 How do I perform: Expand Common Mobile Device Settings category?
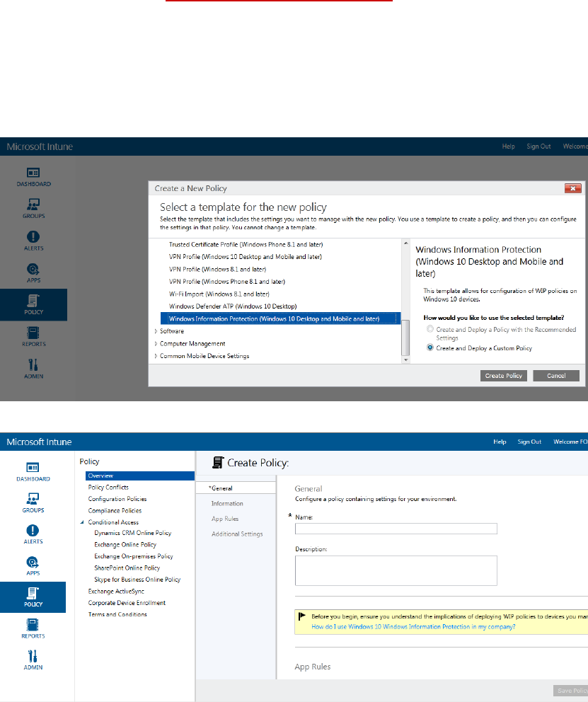156,356
